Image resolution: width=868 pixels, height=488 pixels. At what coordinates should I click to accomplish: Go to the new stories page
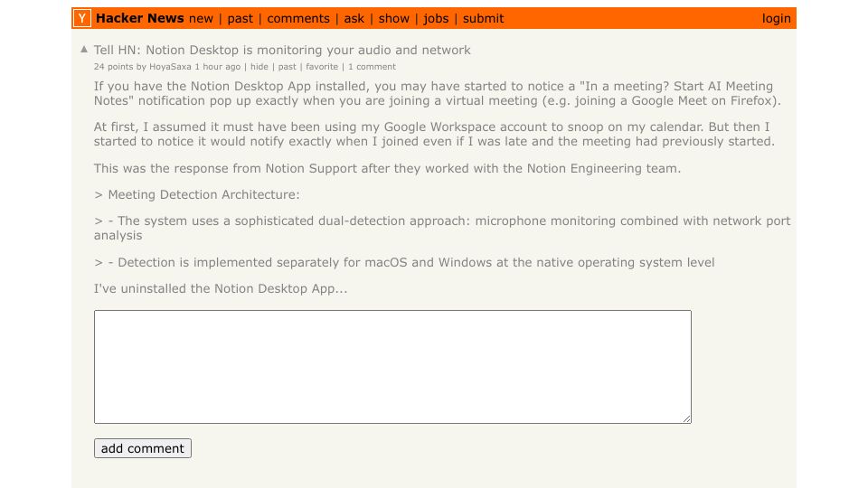tap(201, 19)
